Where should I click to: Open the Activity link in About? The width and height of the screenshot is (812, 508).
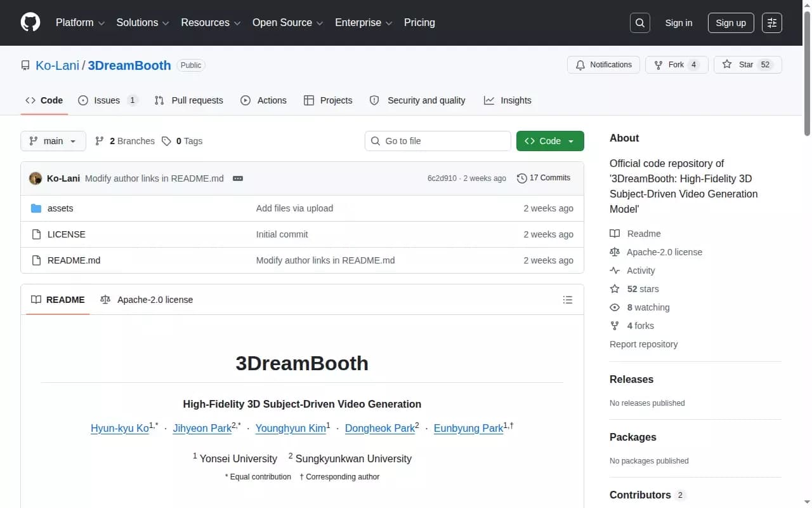tap(632, 271)
